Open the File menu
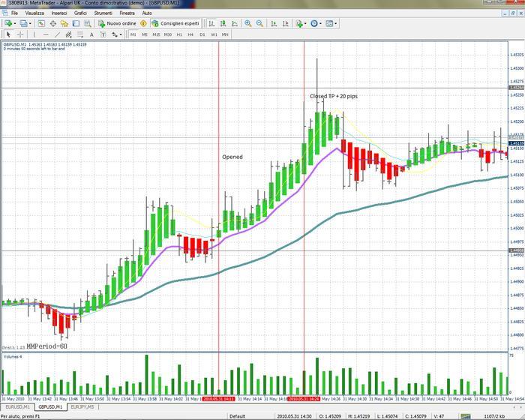The height and width of the screenshot is (420, 525). pos(14,13)
